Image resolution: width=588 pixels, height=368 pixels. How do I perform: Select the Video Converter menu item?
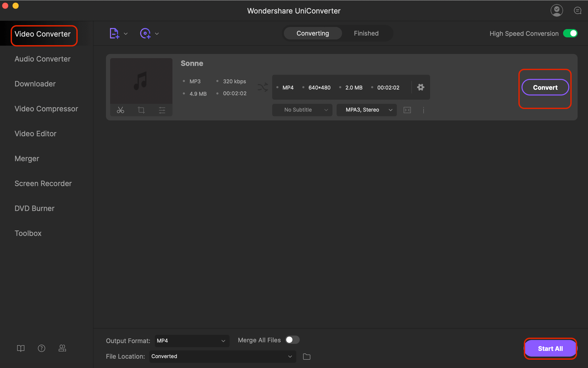pos(42,33)
